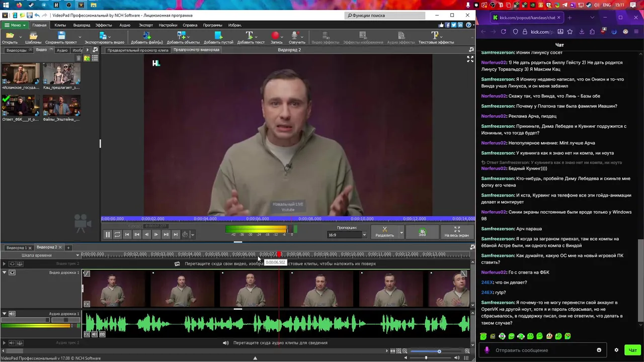This screenshot has width=644, height=362.
Task: Click the Audio (Аудио) bin tab
Action: click(62, 50)
